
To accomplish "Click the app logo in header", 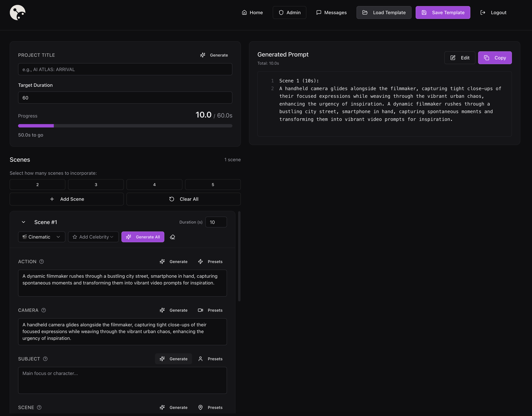I will (18, 12).
